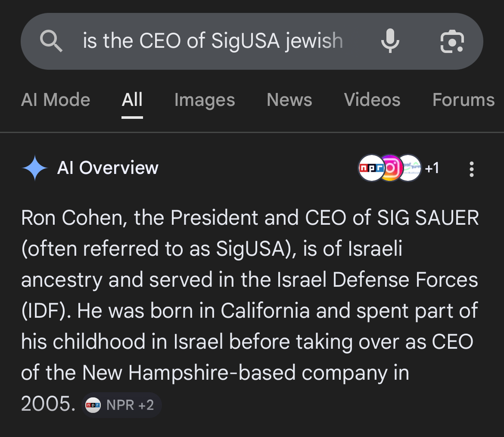The height and width of the screenshot is (437, 504).
Task: Switch to the AI Mode tab
Action: pyautogui.click(x=56, y=100)
